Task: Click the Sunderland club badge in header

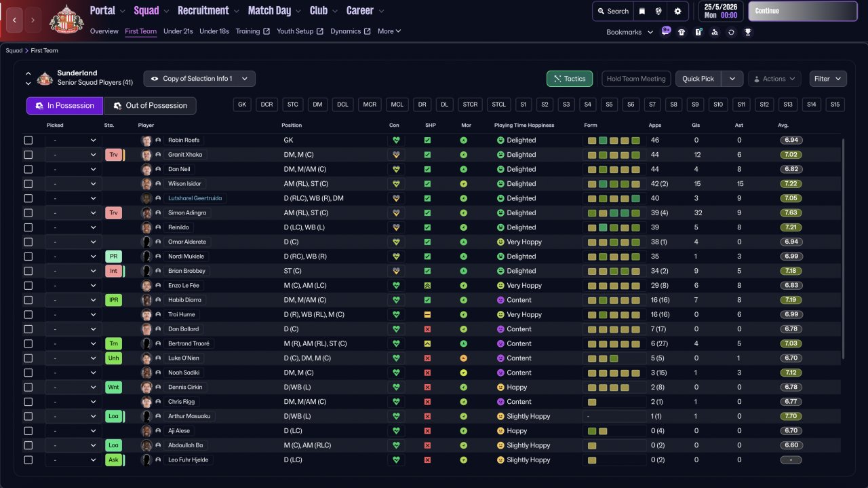Action: pos(66,20)
